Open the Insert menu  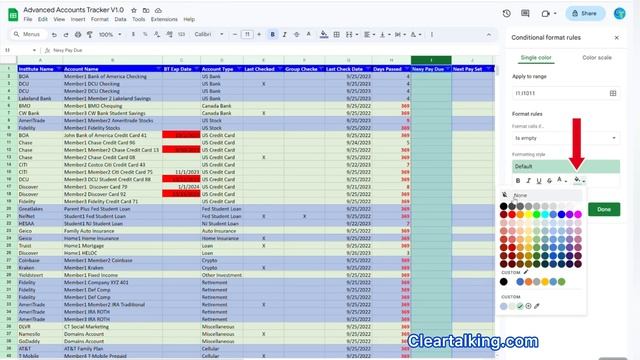point(78,19)
